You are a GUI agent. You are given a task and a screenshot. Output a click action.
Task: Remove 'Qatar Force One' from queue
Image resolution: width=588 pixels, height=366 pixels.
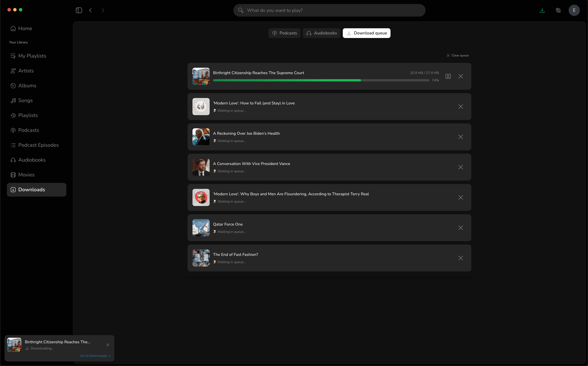461,228
